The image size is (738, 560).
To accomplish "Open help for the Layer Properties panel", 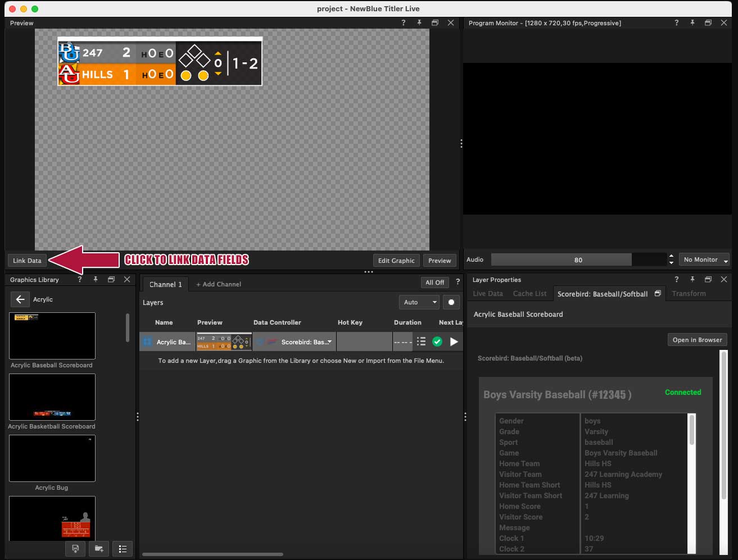I will coord(676,279).
